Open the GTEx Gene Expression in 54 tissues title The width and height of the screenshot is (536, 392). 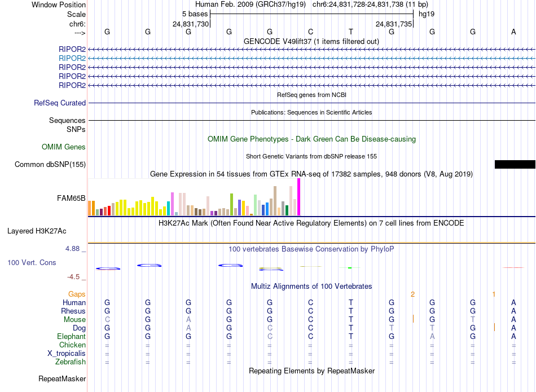311,174
